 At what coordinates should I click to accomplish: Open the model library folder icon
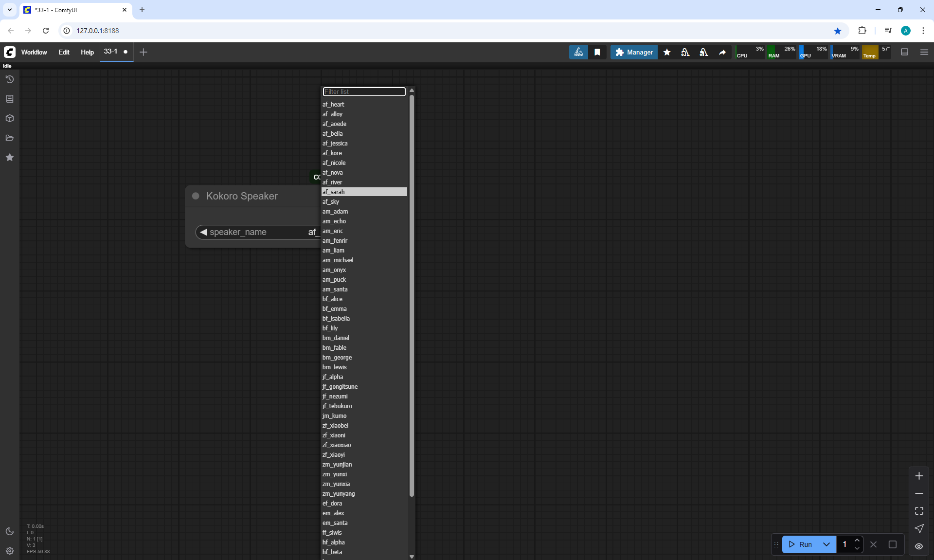[x=10, y=138]
